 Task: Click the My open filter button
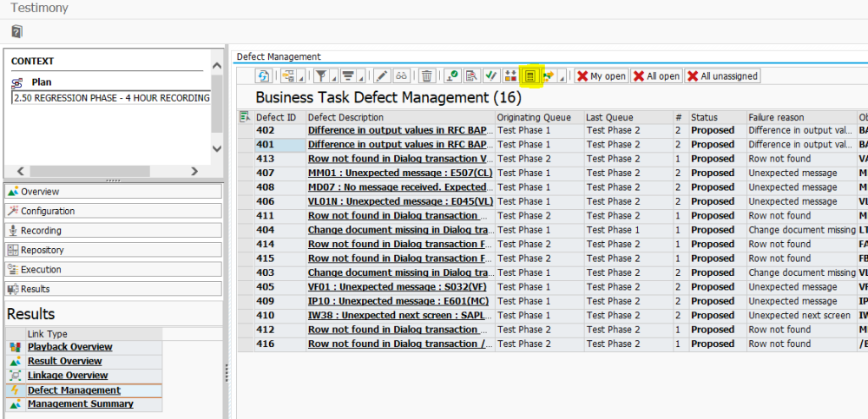pyautogui.click(x=602, y=75)
